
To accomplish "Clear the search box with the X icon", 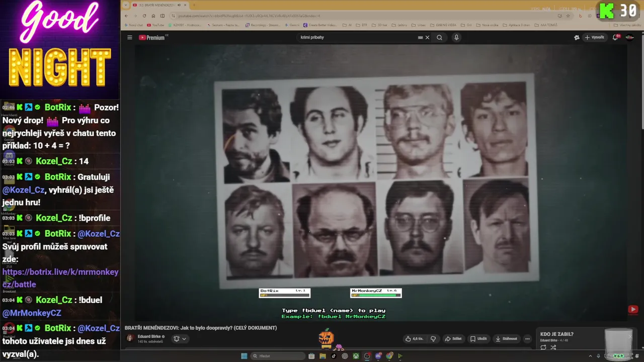I will point(427,37).
